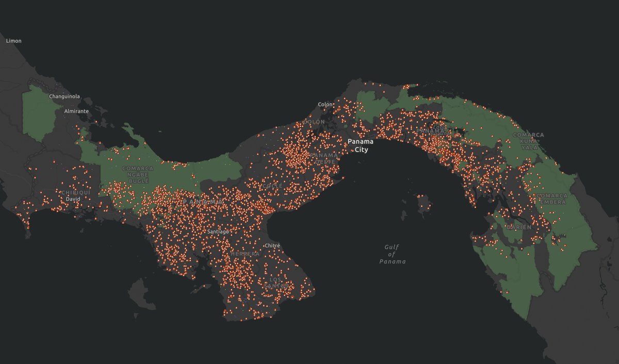The image size is (619, 364).
Task: Select the Herrera province label
Action: [x=245, y=255]
